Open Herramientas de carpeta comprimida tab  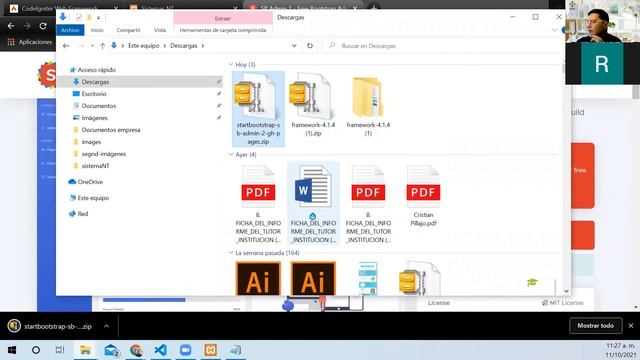coord(223,30)
